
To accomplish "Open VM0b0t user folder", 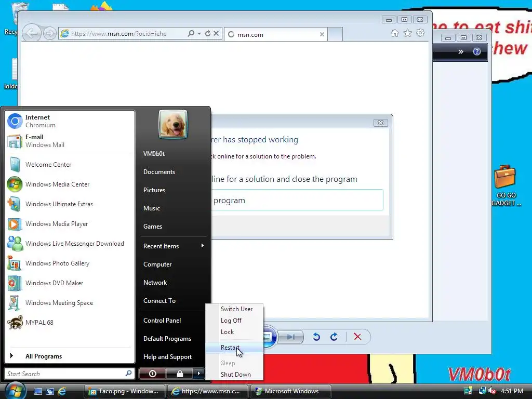I will click(154, 154).
